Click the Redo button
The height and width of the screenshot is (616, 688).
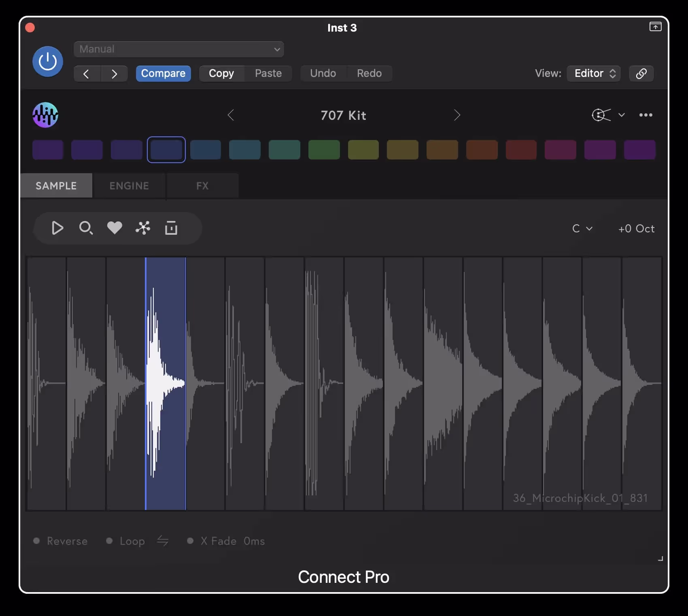[x=369, y=73]
